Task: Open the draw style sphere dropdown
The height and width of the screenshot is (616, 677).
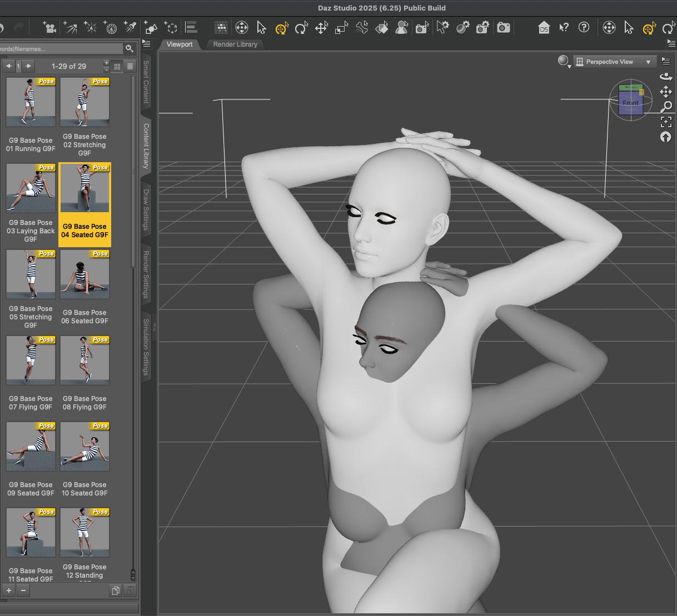Action: click(x=564, y=62)
